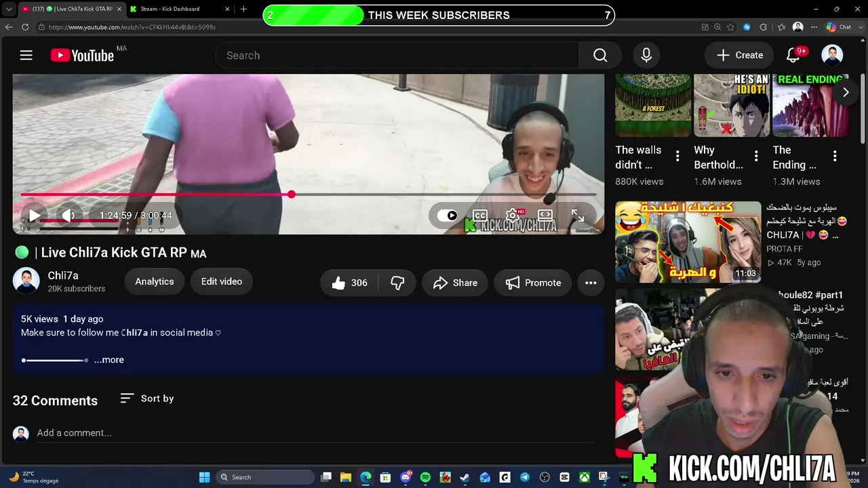
Task: Click the YouTube search magnifier button
Action: (600, 56)
